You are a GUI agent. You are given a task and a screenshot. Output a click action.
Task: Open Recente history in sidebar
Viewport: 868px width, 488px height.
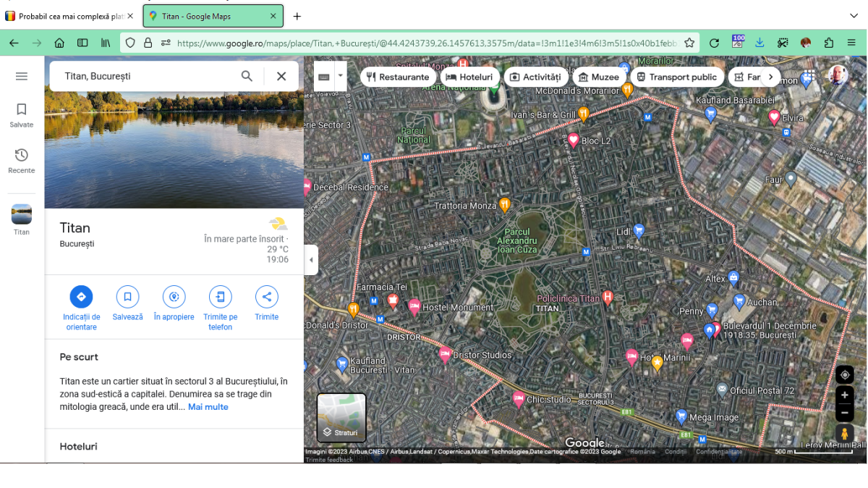coord(22,160)
